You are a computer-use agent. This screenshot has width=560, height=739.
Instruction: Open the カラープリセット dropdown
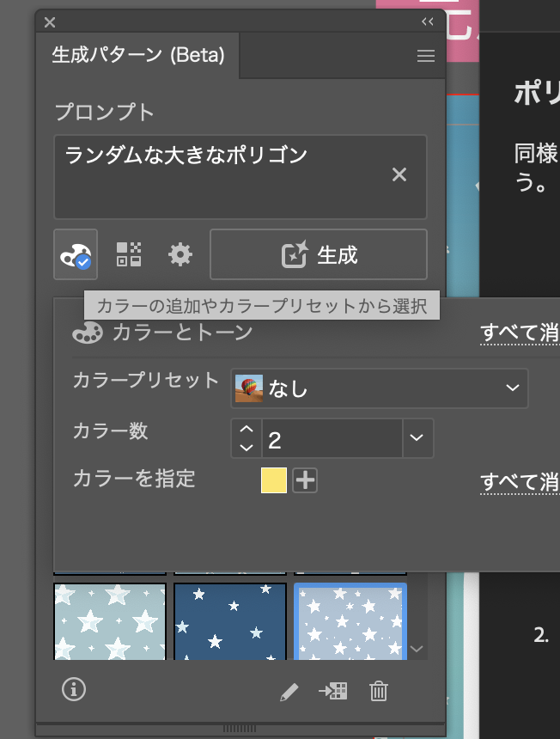379,388
